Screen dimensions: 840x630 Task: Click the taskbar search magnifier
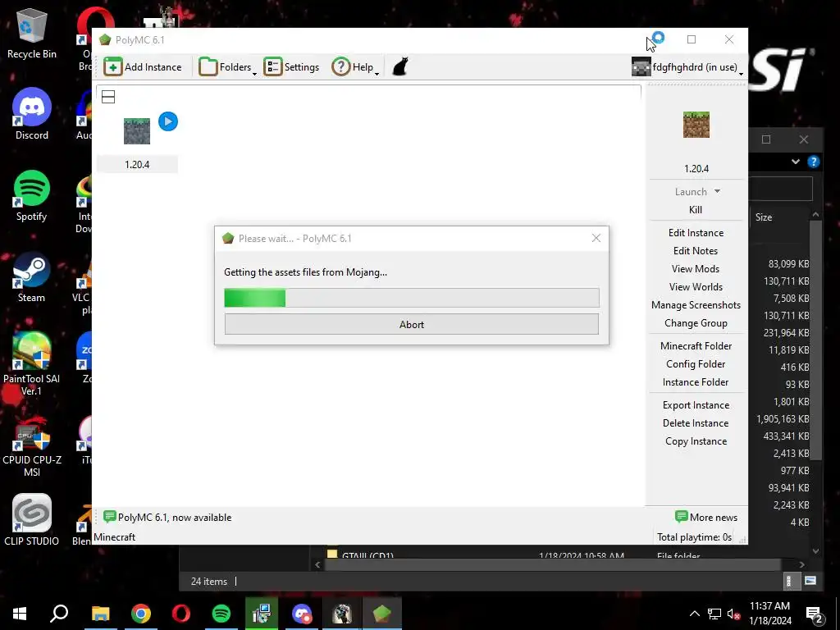(x=59, y=614)
